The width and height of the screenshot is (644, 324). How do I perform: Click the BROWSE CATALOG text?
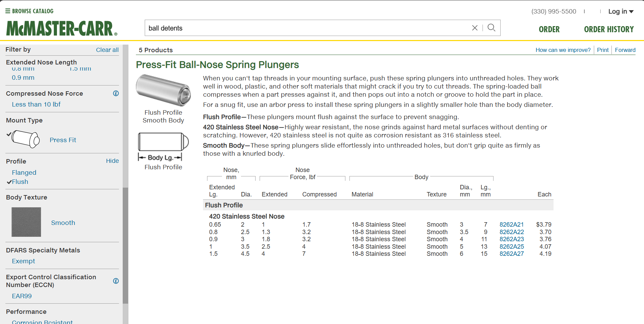33,11
